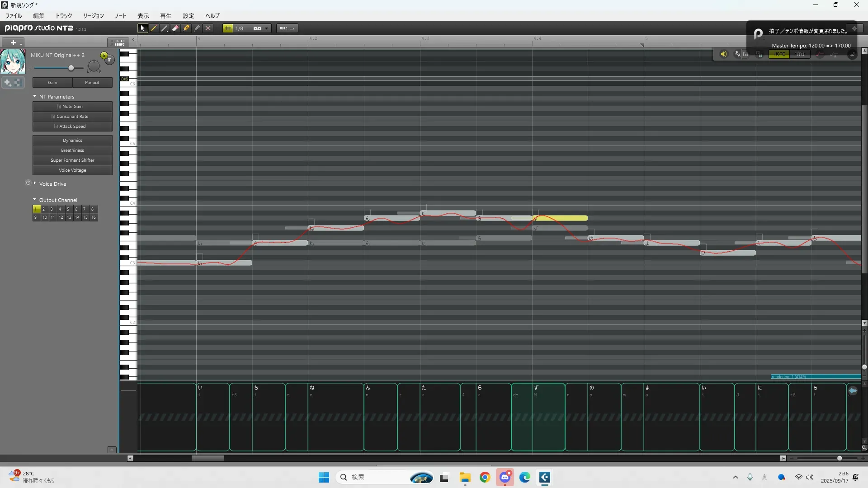Select the Pencil draw tool
Screen dimensions: 868x488
(x=154, y=28)
